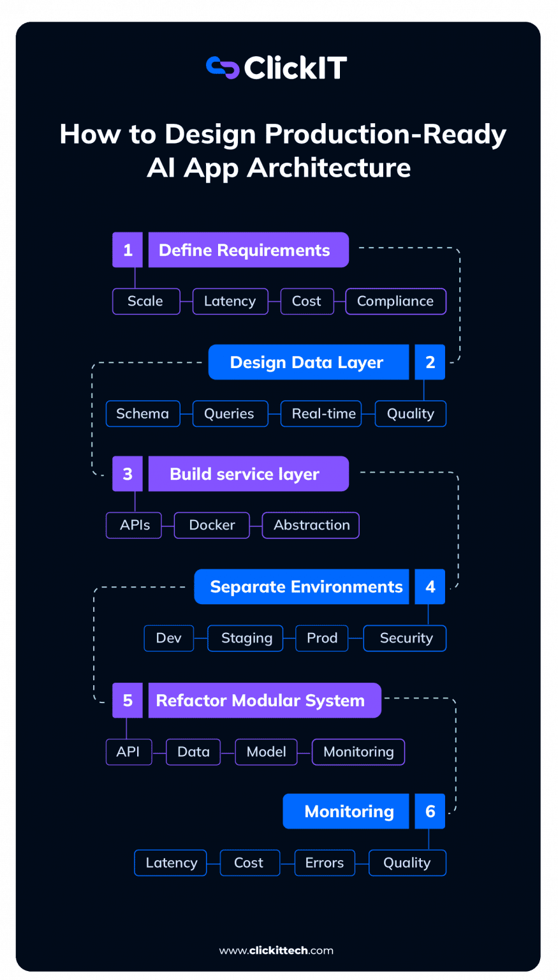Select the Staging tag
This screenshot has height=980, width=558.
click(246, 638)
